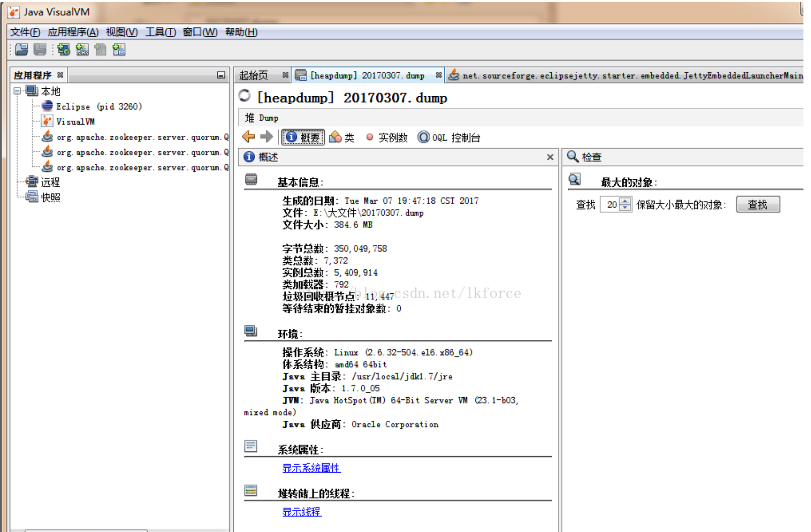Image resolution: width=811 pixels, height=532 pixels.
Task: Collapse the 本地 tree node
Action: click(x=17, y=91)
